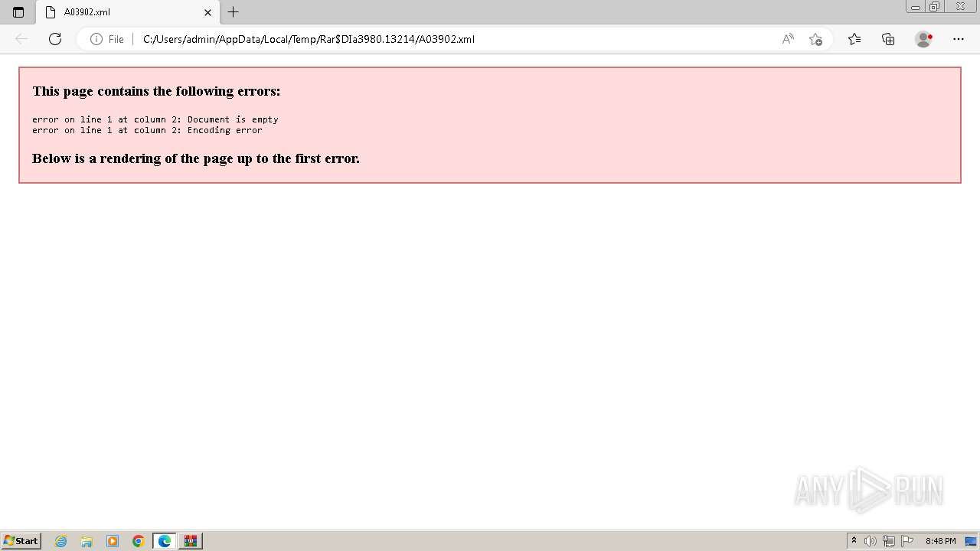Screen dimensions: 980x551
Task: Go back using the back arrow
Action: 21,39
